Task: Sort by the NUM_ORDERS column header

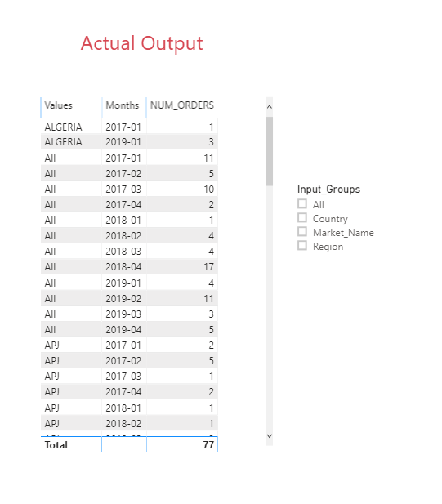Action: [182, 105]
